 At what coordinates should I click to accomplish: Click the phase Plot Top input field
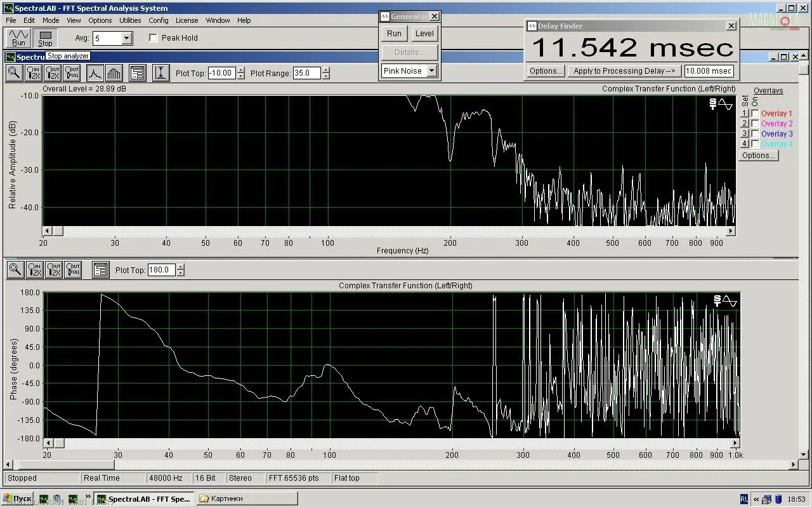point(161,270)
